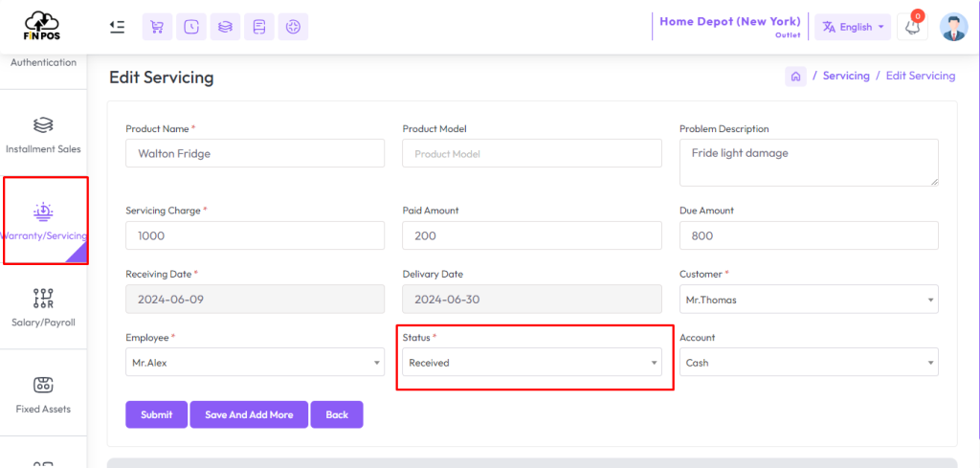The image size is (980, 468).
Task: Click the Submit button
Action: tap(156, 415)
